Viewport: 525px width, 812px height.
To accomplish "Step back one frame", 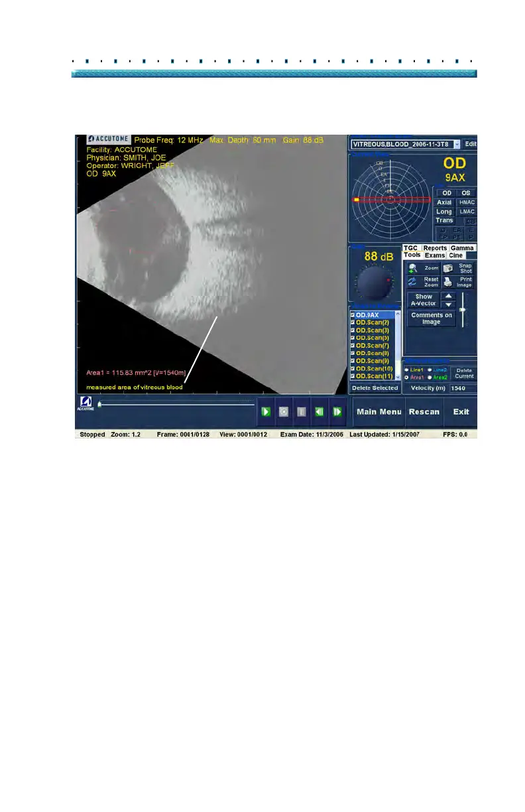I will coord(319,412).
